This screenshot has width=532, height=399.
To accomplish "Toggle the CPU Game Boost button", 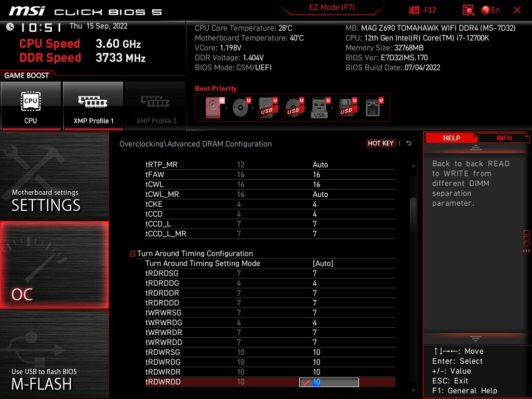I will click(31, 106).
